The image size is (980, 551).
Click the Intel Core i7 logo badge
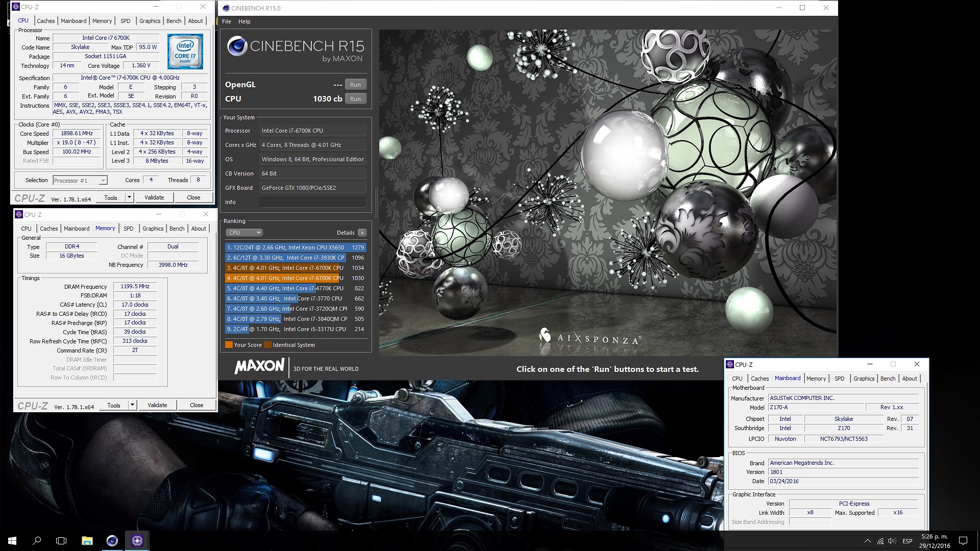[185, 52]
